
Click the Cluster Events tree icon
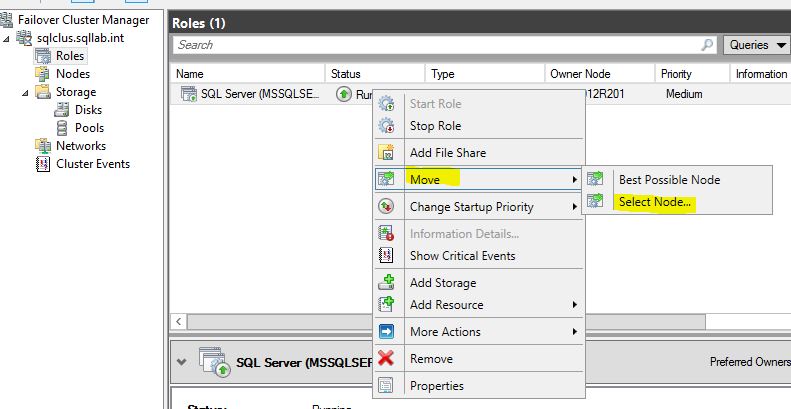coord(43,164)
